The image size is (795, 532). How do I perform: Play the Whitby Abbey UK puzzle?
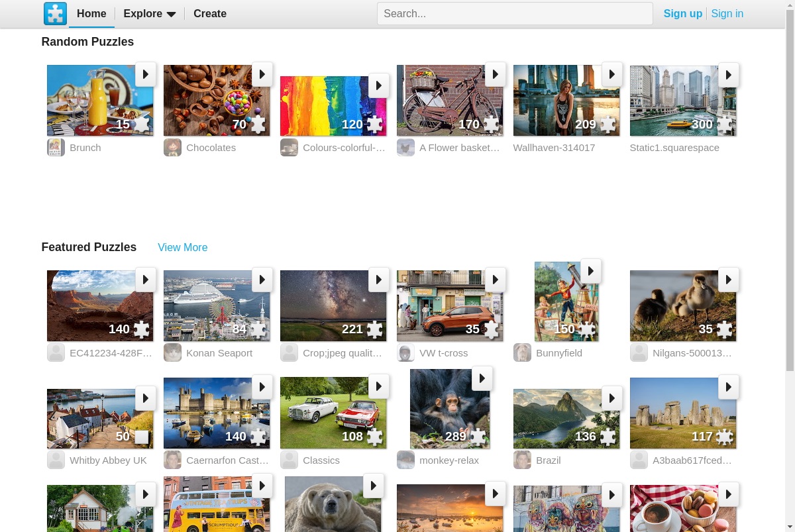pos(146,398)
